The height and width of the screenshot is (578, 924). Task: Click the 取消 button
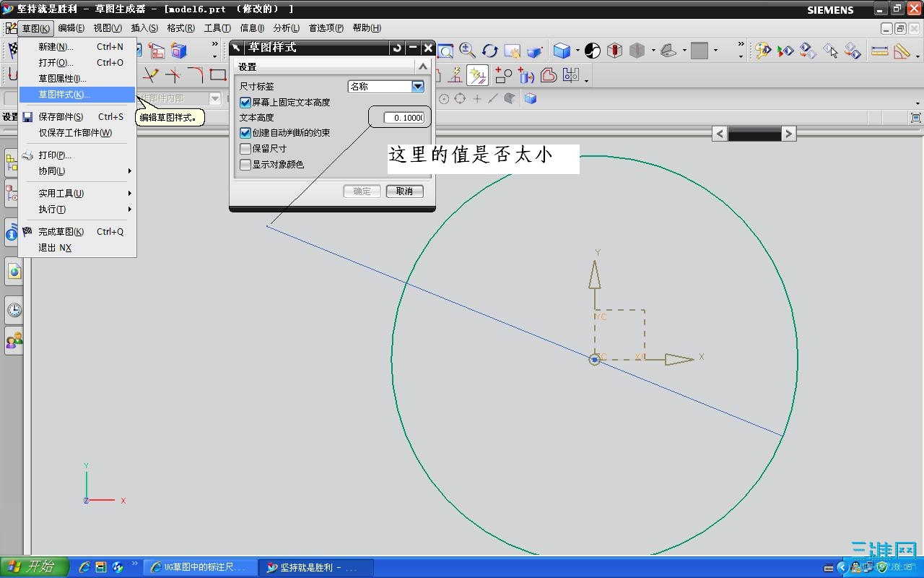(x=404, y=191)
